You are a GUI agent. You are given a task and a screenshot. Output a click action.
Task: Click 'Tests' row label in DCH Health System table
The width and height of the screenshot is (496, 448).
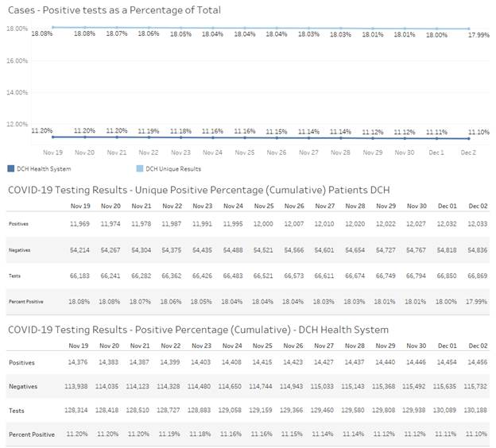pyautogui.click(x=17, y=411)
